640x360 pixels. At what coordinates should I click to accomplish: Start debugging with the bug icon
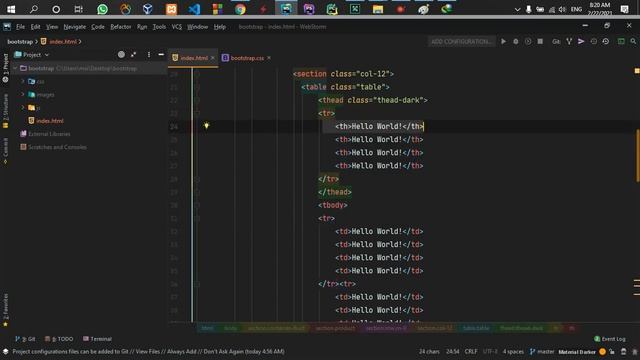[x=516, y=41]
